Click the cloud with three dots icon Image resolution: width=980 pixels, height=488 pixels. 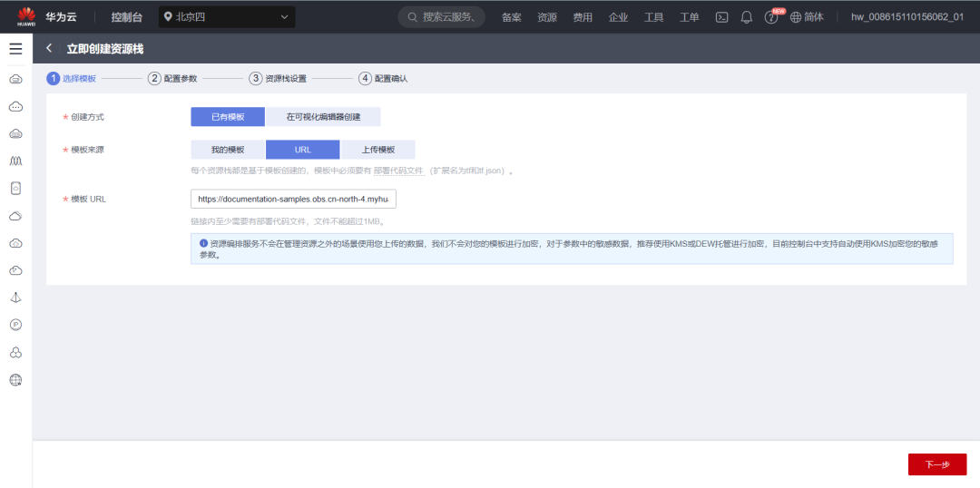coord(16,107)
